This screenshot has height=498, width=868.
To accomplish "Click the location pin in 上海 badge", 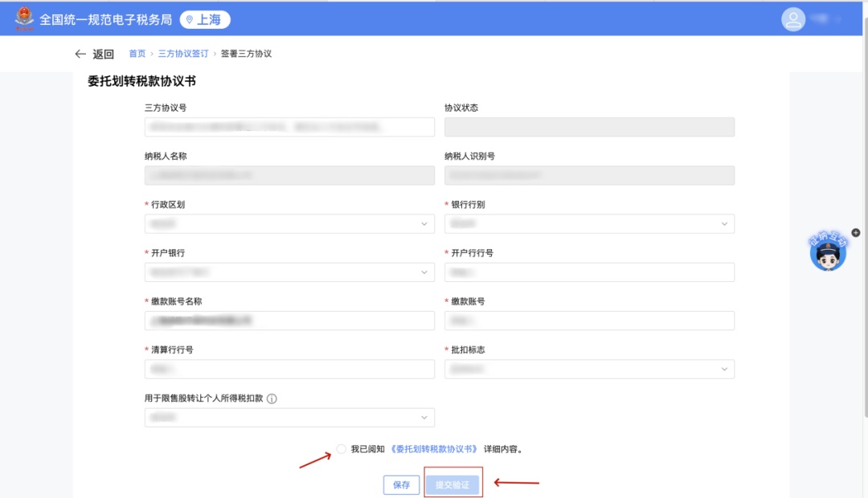I will [190, 20].
